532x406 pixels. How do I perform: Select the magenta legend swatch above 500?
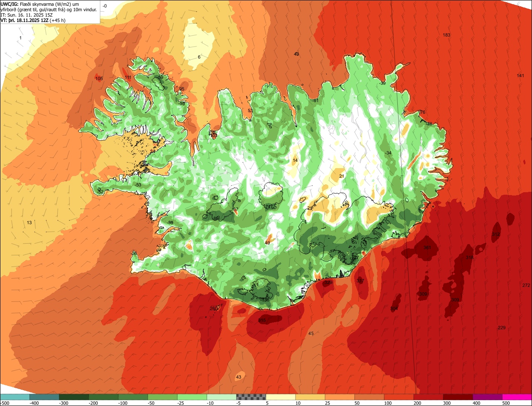(x=517, y=397)
